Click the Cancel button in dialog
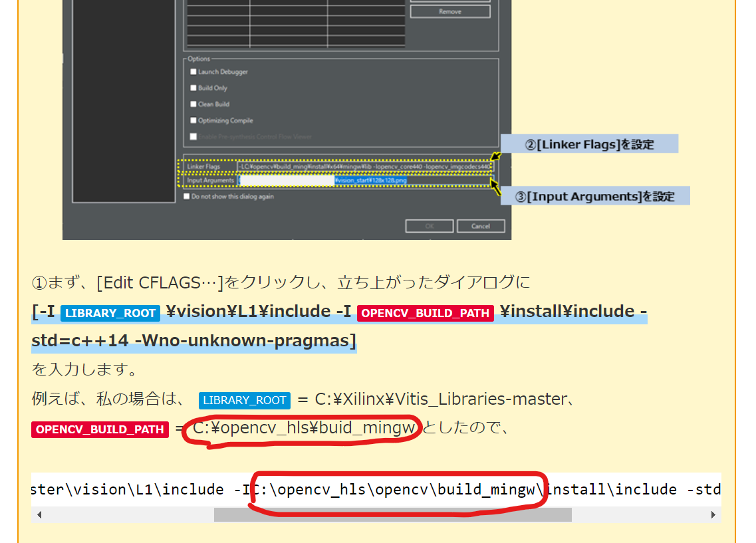Screen dimensions: 756x543 [481, 226]
